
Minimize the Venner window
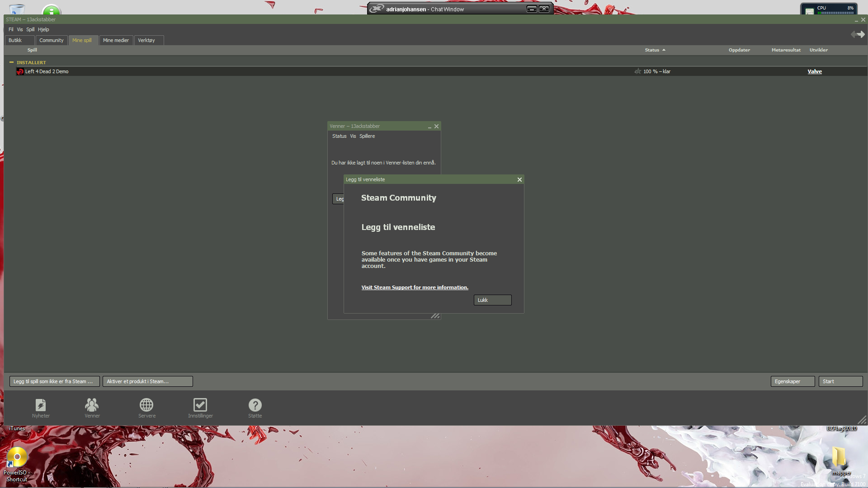[429, 127]
